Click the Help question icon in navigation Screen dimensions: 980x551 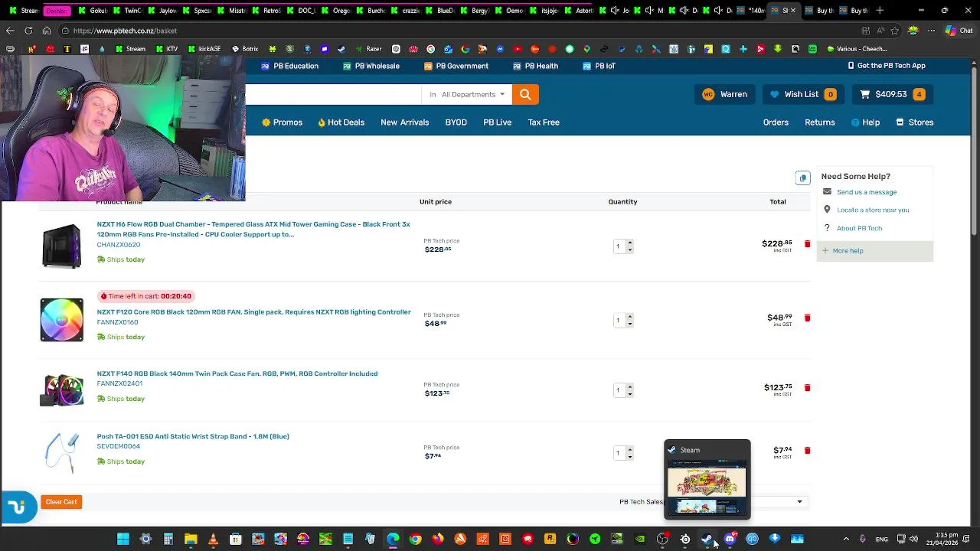(855, 122)
